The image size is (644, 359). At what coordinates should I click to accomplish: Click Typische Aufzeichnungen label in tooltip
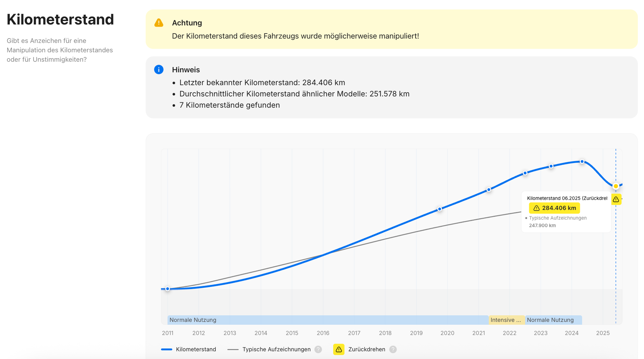click(558, 218)
